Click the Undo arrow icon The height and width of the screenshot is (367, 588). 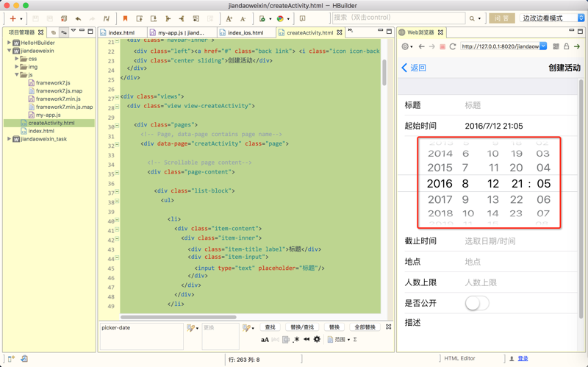pyautogui.click(x=78, y=18)
